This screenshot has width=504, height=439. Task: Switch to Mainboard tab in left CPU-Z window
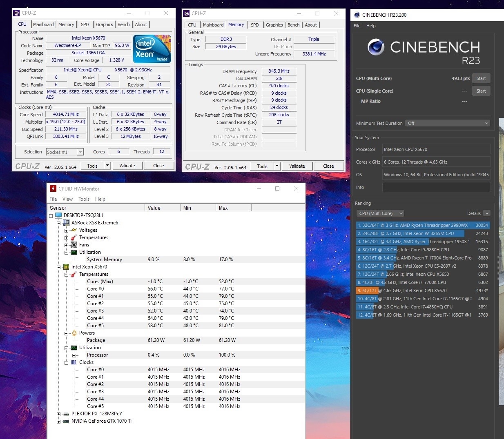pyautogui.click(x=43, y=24)
